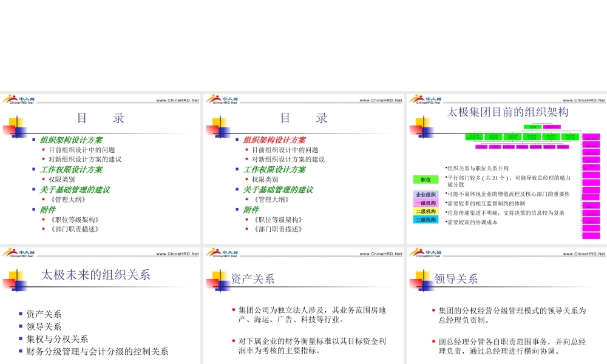This screenshot has width=607, height=364.
Task: Open the slide titled 资产关系
Action: 303,306
